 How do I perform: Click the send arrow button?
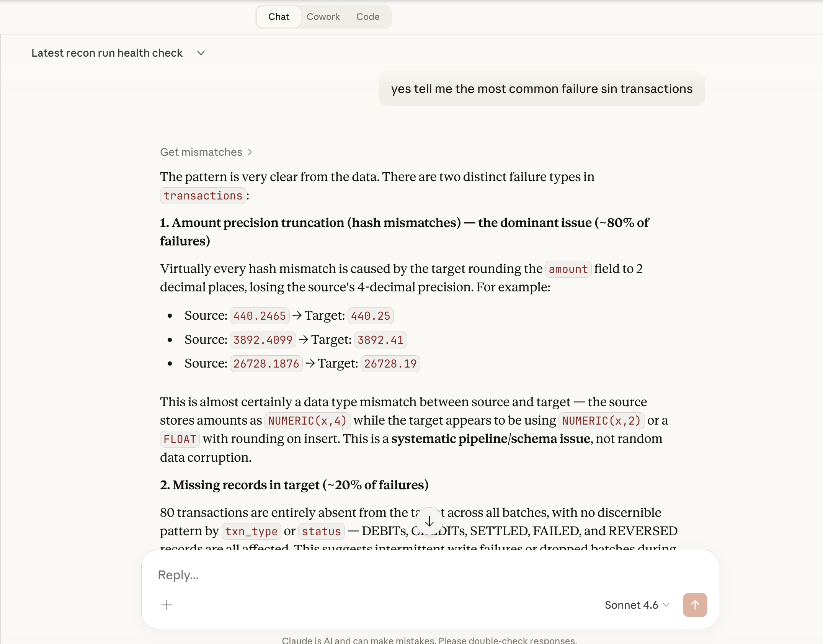(695, 605)
